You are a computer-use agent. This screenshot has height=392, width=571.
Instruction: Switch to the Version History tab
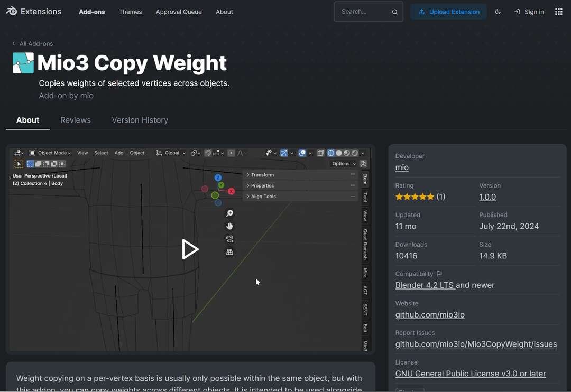(140, 120)
